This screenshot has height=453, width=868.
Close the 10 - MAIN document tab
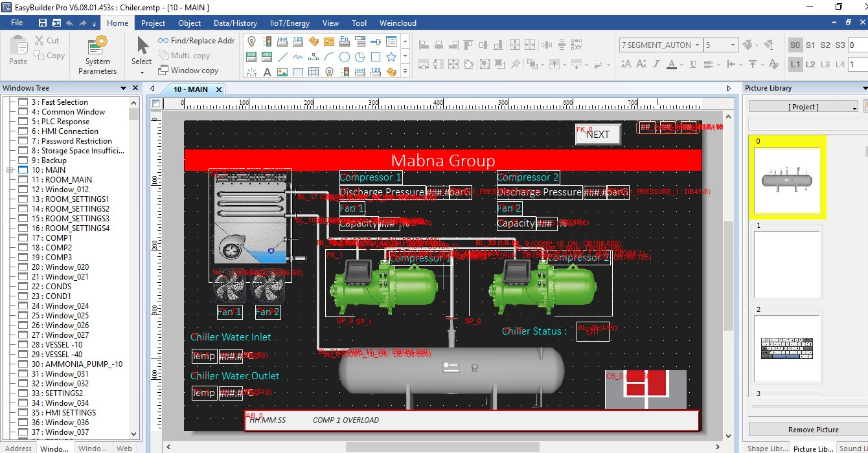point(219,89)
